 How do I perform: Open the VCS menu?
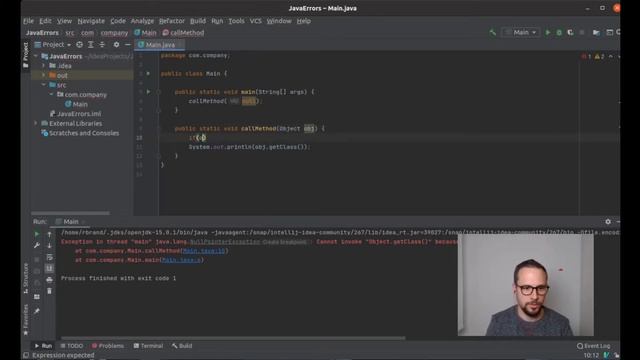[x=256, y=21]
